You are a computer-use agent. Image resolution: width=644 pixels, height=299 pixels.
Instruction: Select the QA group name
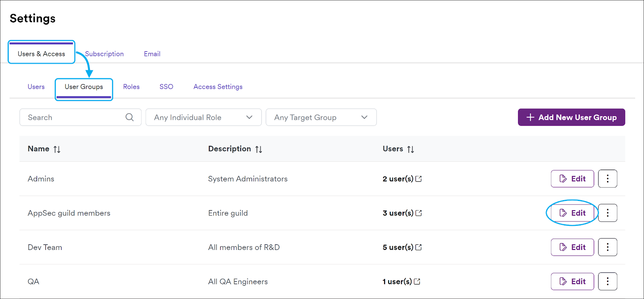click(x=33, y=281)
